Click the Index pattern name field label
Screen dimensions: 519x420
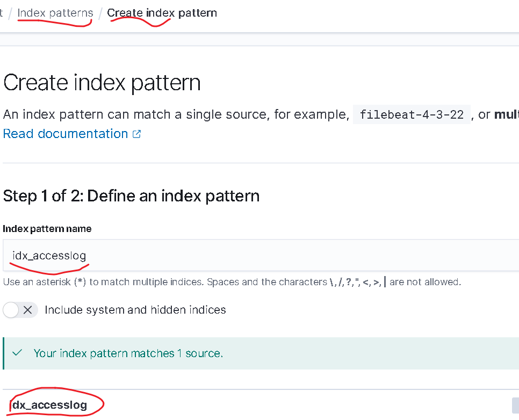(x=47, y=229)
